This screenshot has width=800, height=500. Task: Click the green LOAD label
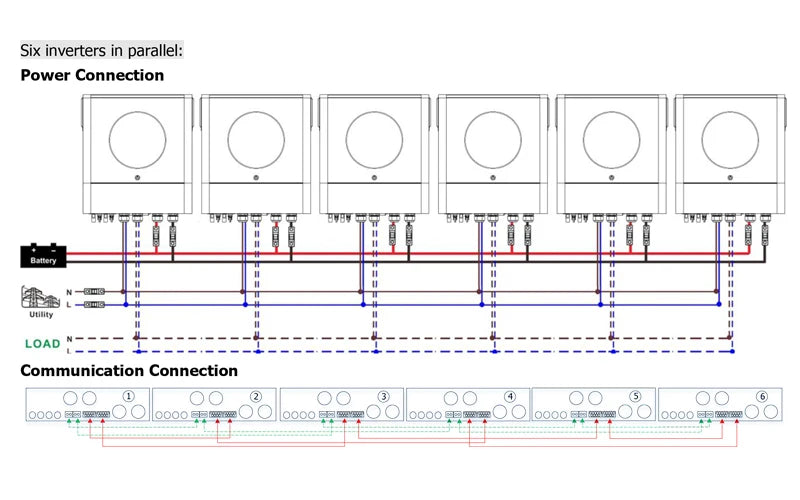pos(43,344)
